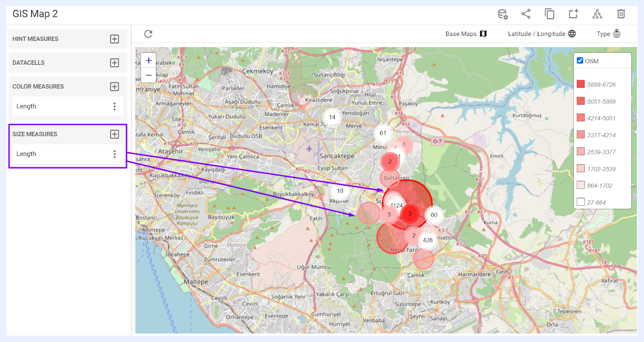This screenshot has width=644, height=342.
Task: Open Base Maps selector
Action: coord(466,34)
